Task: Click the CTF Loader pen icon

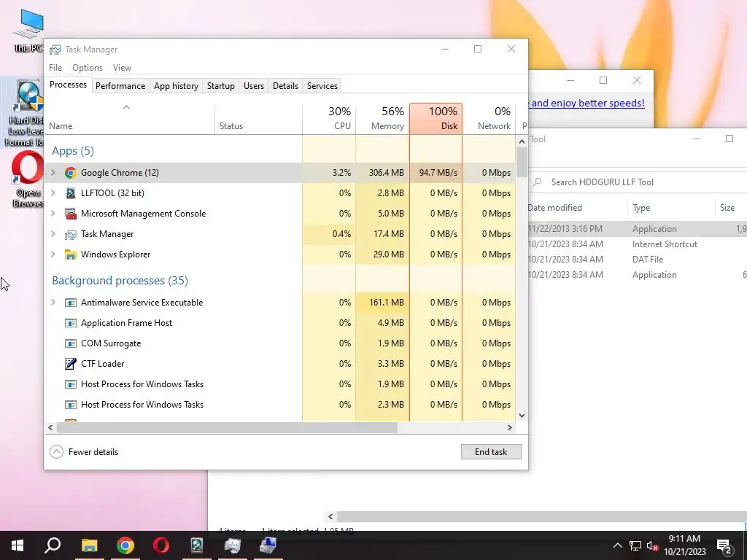Action: click(x=71, y=364)
